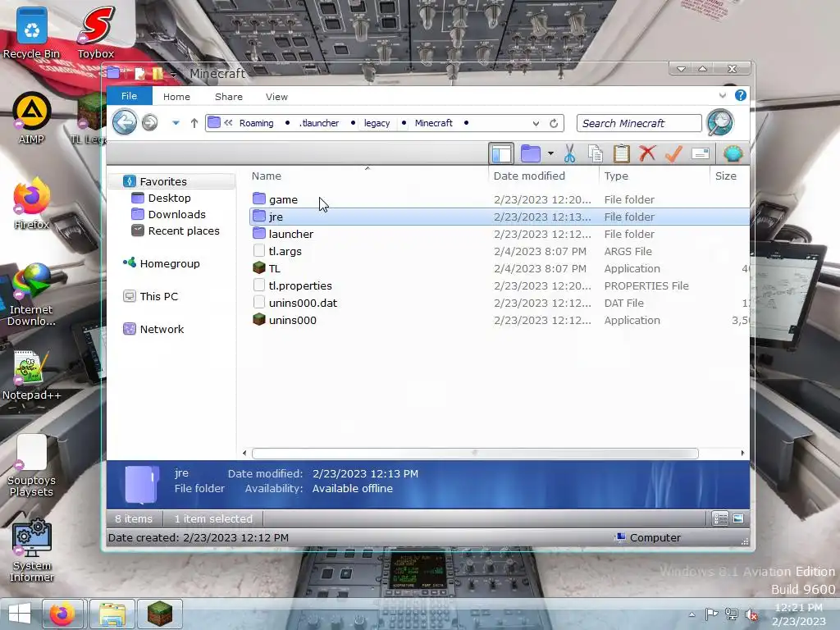Image resolution: width=840 pixels, height=630 pixels.
Task: Click the Paste clipboard toolbar icon
Action: coord(622,153)
